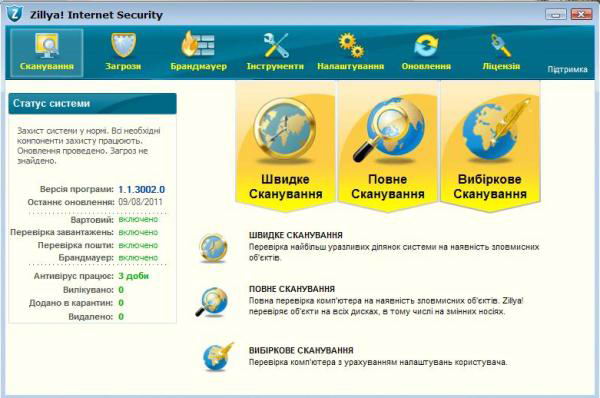Switch to the Інструменти tab label

coord(275,66)
